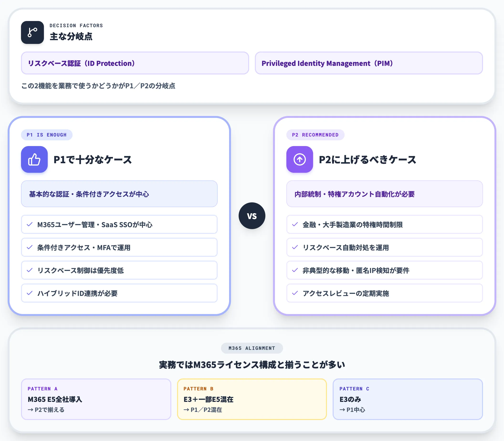The width and height of the screenshot is (504, 441).
Task: Click the PATTERN C label
Action: pos(354,389)
